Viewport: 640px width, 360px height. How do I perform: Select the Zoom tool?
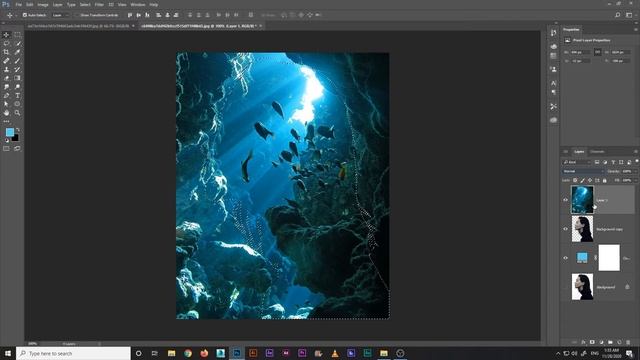[17, 113]
